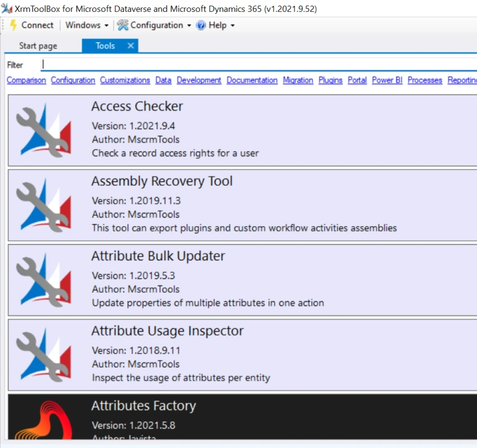The image size is (477, 448).
Task: Filter by the Portal category link
Action: point(357,80)
